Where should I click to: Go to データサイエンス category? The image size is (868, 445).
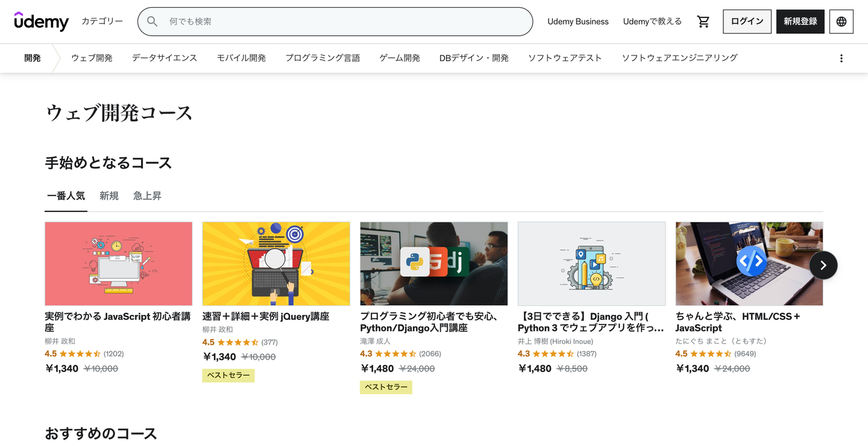click(165, 58)
